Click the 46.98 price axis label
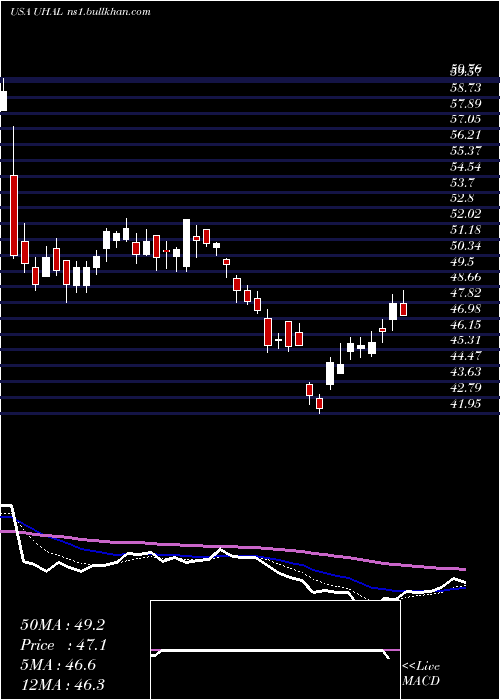The width and height of the screenshot is (500, 700). click(466, 308)
